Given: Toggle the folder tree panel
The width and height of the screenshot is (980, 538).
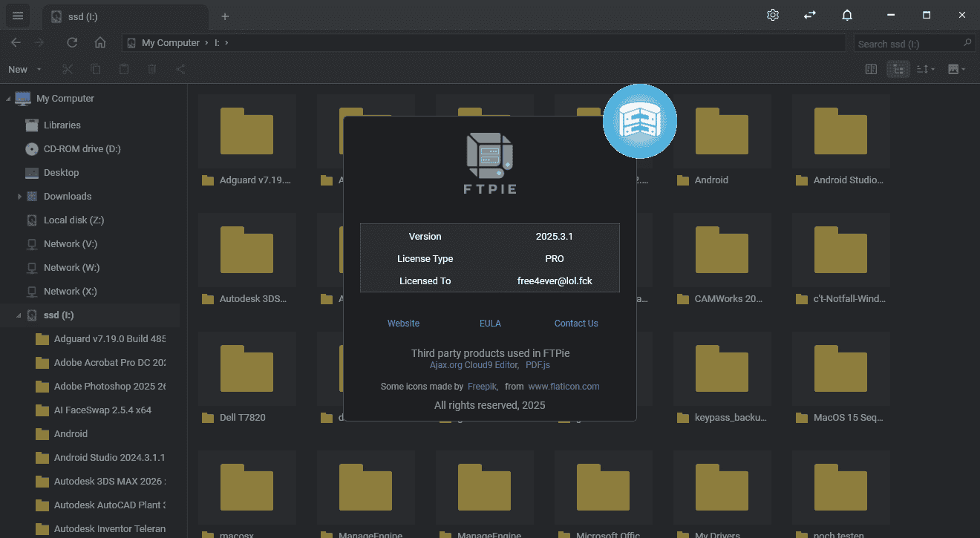Looking at the screenshot, I should coord(898,69).
